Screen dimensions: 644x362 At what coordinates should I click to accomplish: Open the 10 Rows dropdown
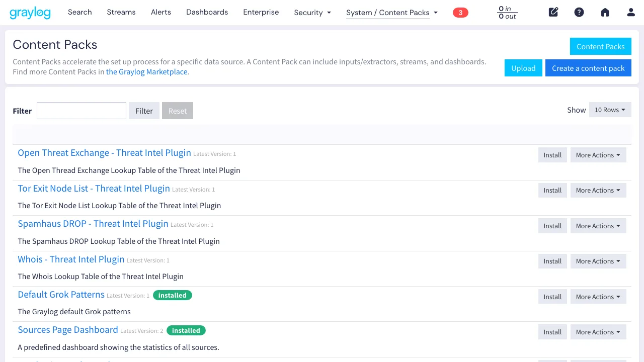[x=610, y=110]
